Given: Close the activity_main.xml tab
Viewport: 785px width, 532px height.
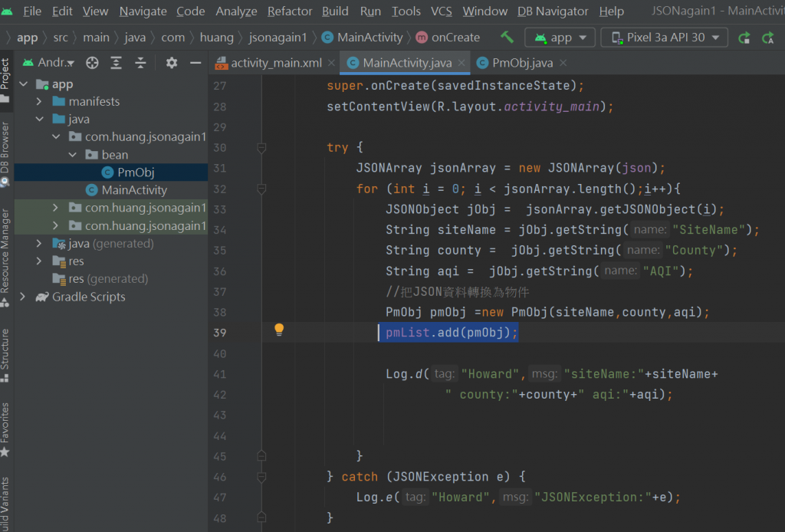Looking at the screenshot, I should pos(331,63).
